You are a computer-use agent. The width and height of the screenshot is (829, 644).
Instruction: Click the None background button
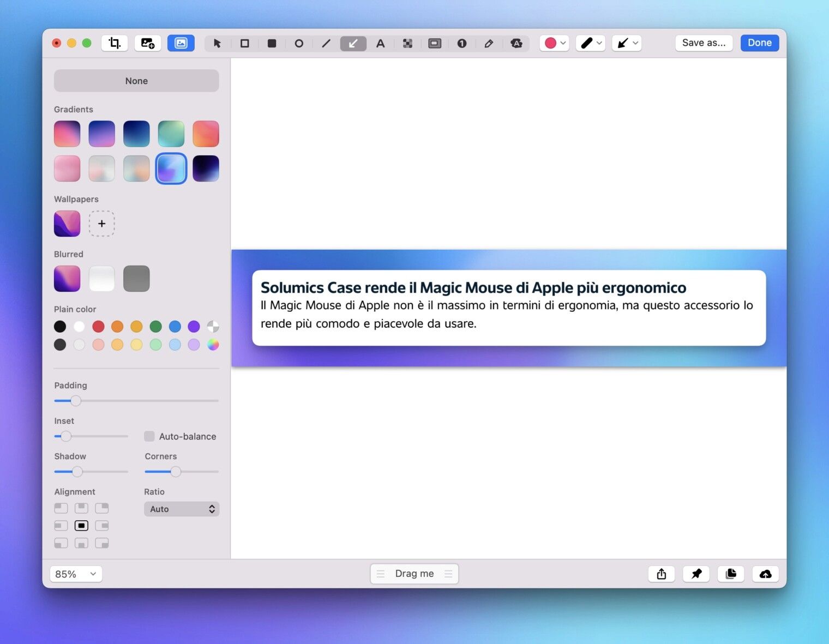[136, 81]
